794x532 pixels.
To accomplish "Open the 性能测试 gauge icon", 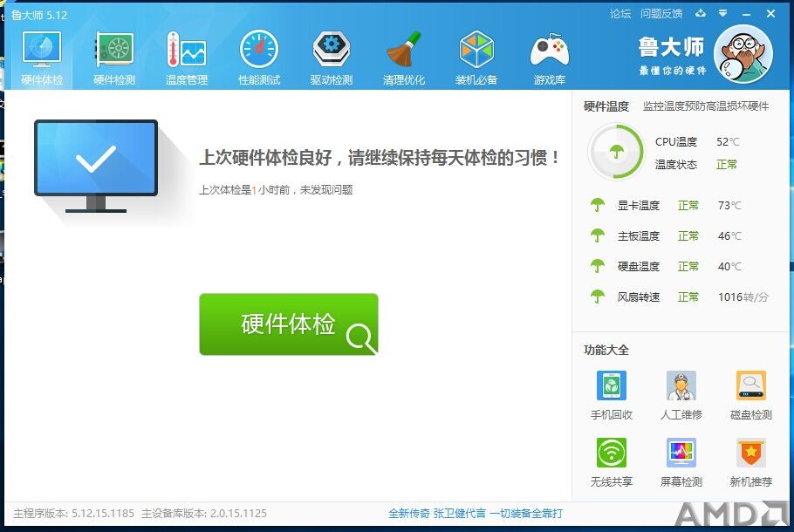I will click(259, 50).
